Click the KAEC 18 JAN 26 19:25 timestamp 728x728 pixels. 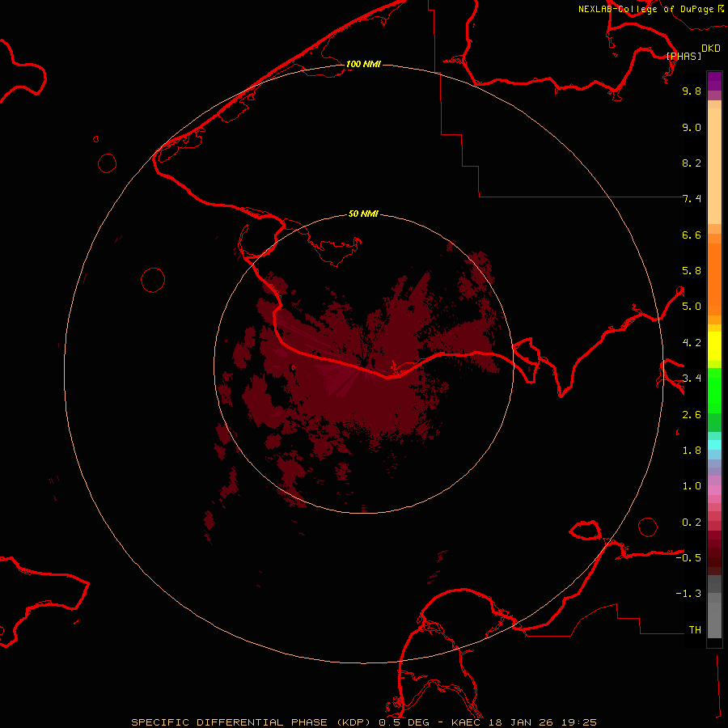coord(524,722)
